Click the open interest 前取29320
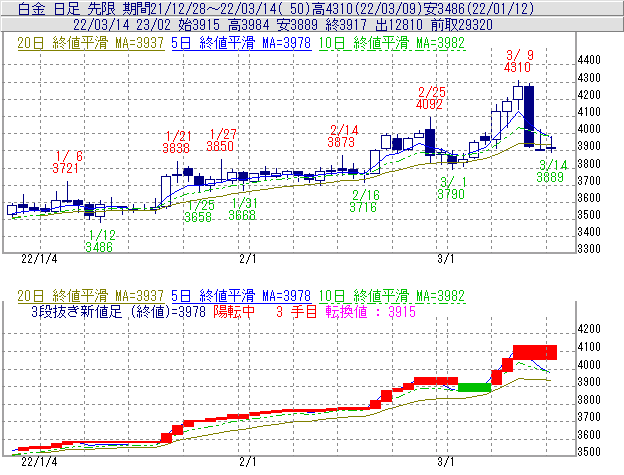 pyautogui.click(x=462, y=25)
